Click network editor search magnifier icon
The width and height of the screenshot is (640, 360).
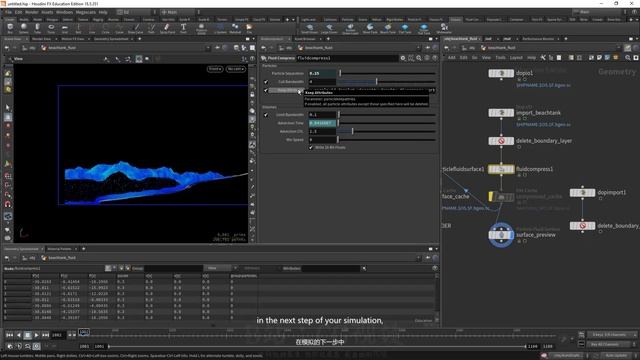click(628, 58)
